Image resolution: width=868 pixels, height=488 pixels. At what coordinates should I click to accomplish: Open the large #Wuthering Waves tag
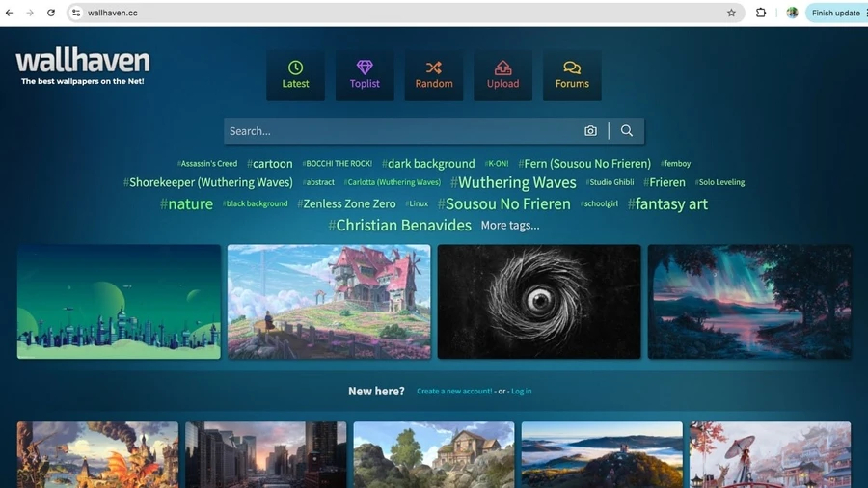pyautogui.click(x=513, y=182)
